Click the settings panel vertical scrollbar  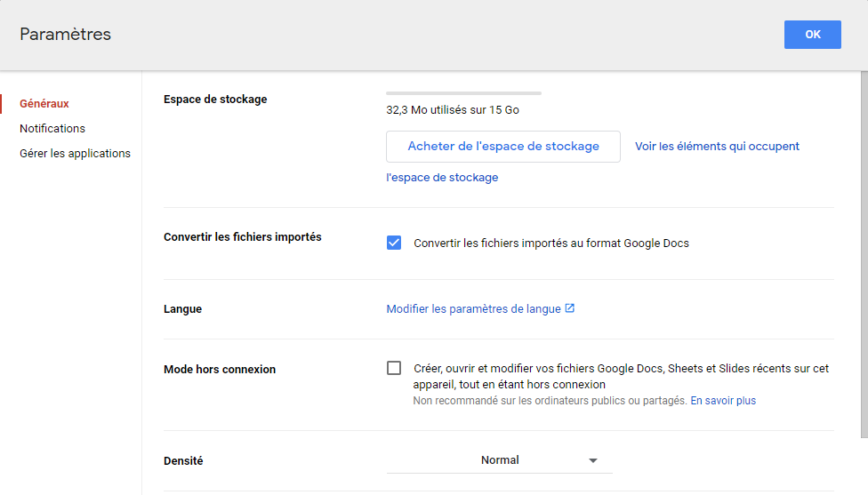(x=864, y=267)
